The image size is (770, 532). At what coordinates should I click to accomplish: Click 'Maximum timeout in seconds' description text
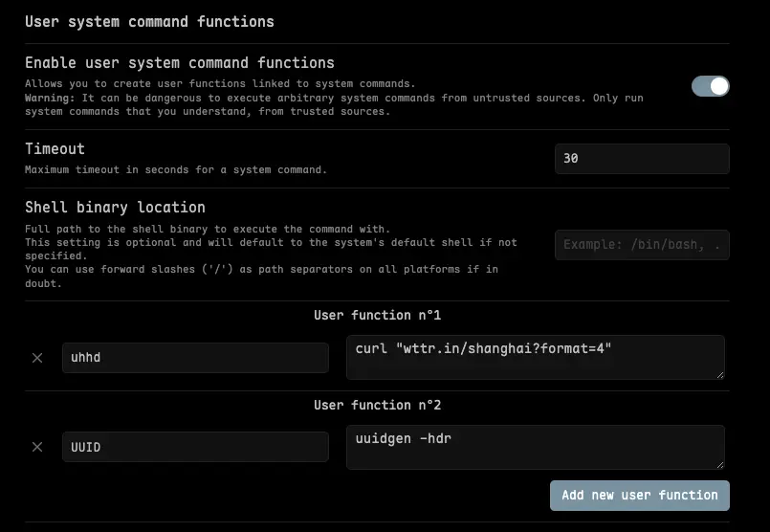tap(176, 169)
